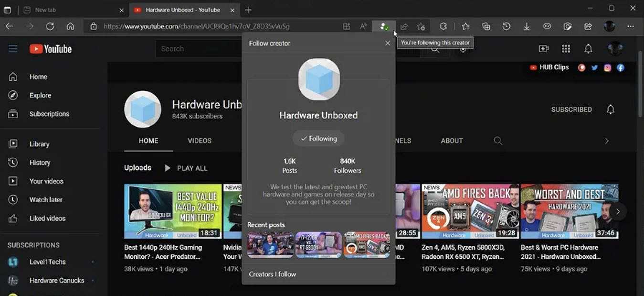Switch to the New tab browser tab
This screenshot has height=296, width=644.
pyautogui.click(x=74, y=10)
